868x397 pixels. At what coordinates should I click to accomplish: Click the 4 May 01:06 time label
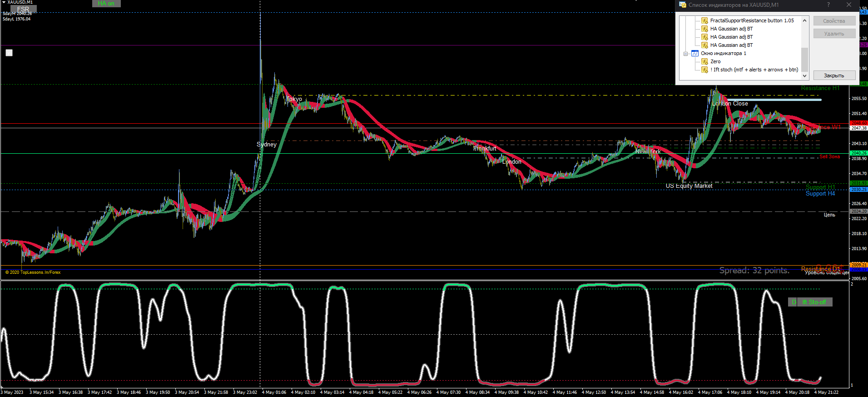[274, 392]
